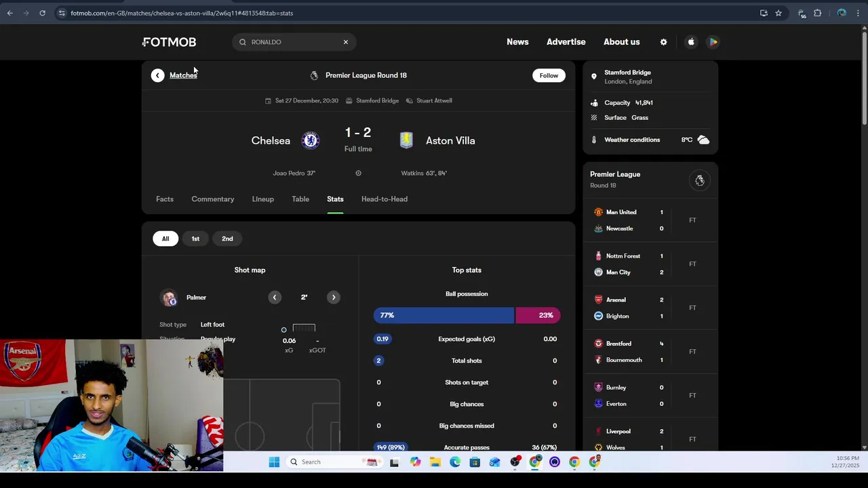Open the browser extensions icon

(x=818, y=13)
